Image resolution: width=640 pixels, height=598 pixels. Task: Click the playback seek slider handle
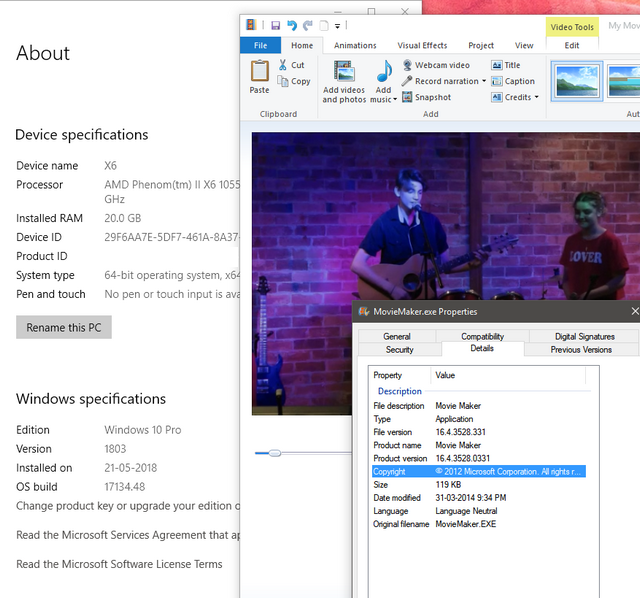[275, 453]
